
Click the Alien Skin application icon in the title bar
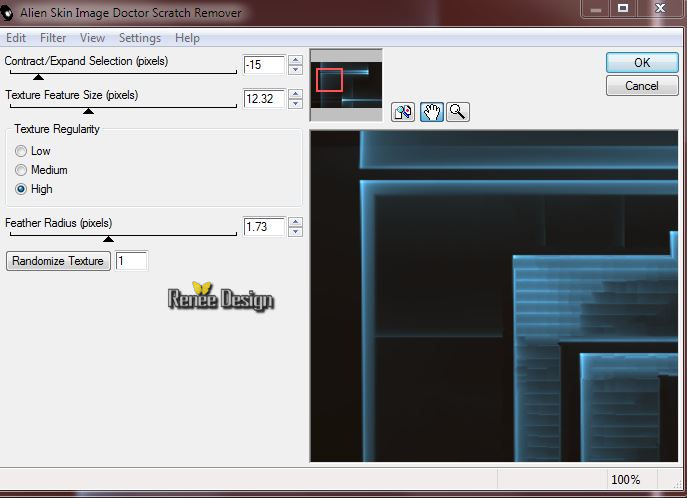click(7, 13)
